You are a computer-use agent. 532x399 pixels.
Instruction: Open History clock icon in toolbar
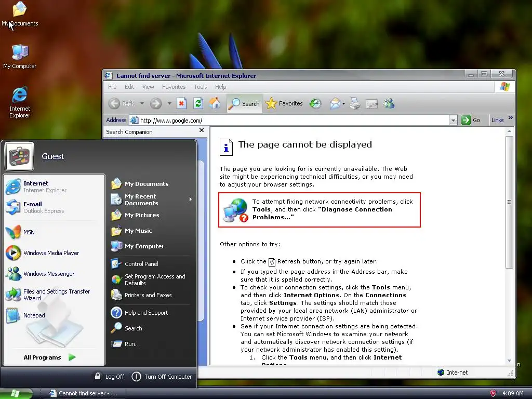click(315, 103)
